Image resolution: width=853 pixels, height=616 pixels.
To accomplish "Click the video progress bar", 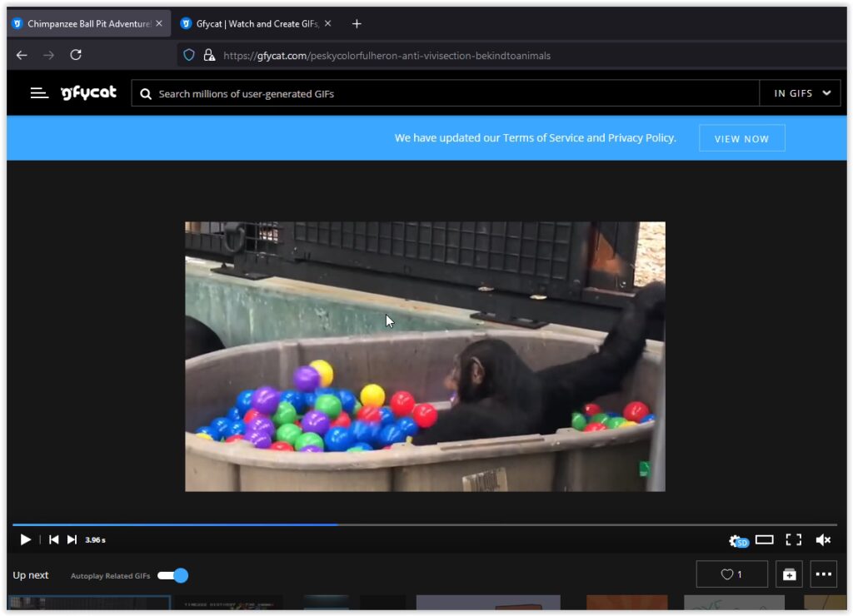I will (425, 524).
